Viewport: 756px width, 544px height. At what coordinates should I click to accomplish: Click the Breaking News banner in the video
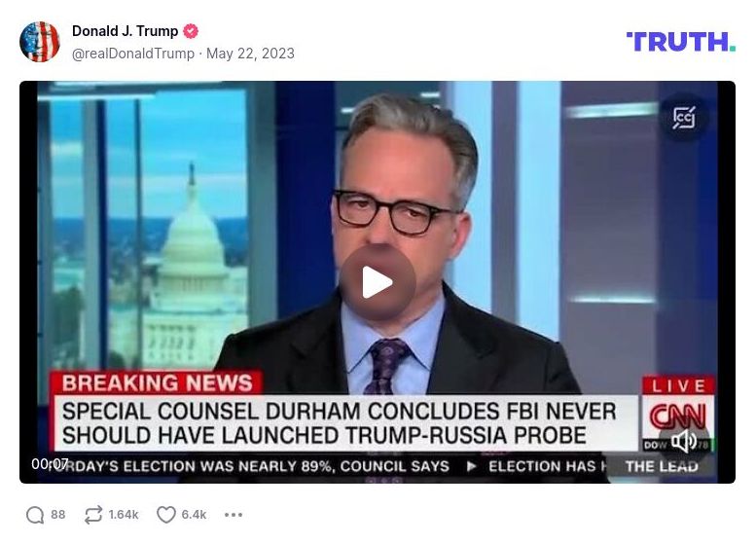coord(157,382)
